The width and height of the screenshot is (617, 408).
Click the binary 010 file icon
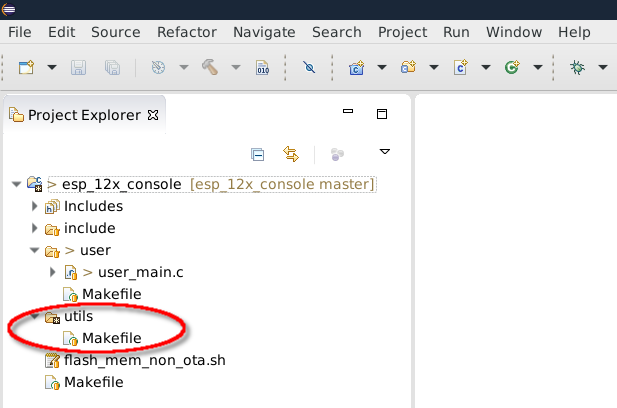[x=262, y=67]
